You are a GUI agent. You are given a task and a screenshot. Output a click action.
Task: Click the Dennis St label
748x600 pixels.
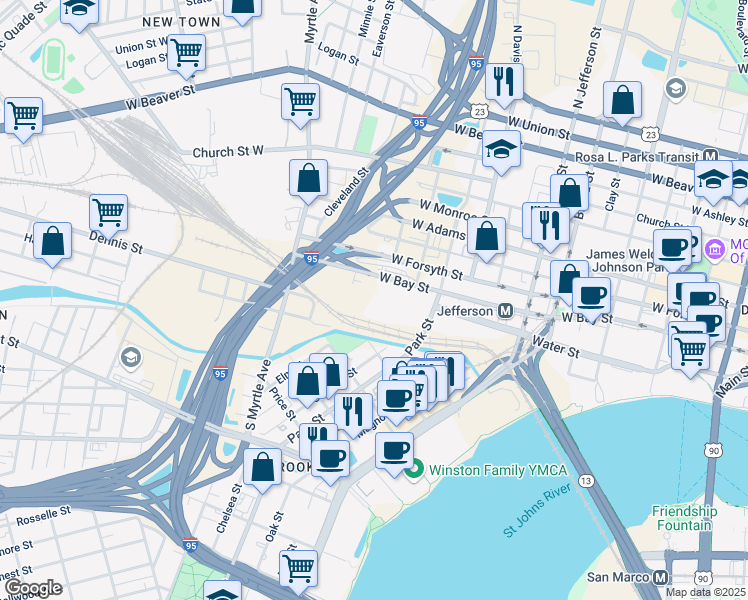click(116, 242)
